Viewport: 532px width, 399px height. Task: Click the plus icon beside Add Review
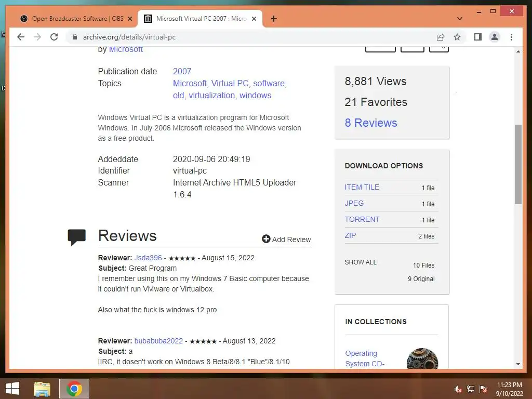tap(266, 239)
